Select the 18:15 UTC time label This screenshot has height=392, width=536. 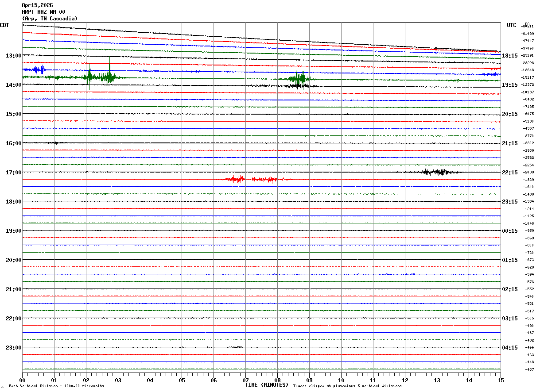(x=509, y=56)
